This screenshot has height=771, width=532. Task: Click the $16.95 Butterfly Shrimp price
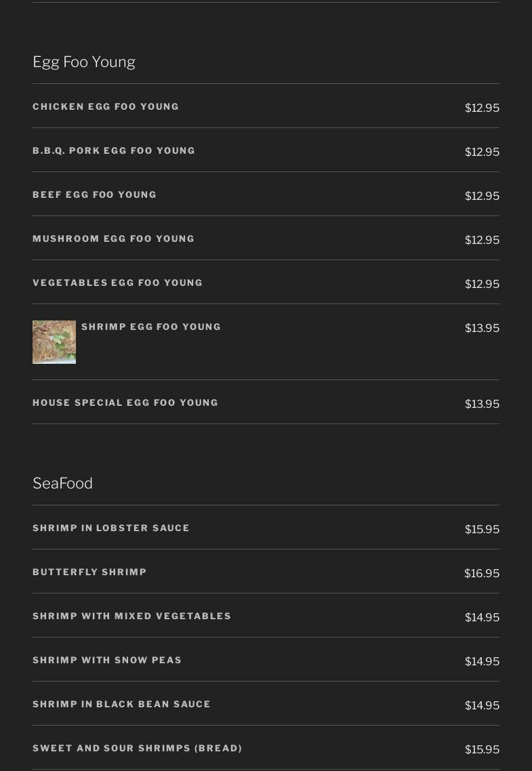[x=482, y=573]
